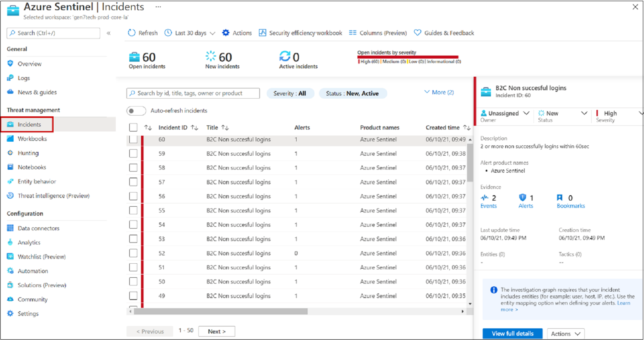644x340 pixels.
Task: Enable Auto-refresh incidents toggle
Action: (136, 111)
